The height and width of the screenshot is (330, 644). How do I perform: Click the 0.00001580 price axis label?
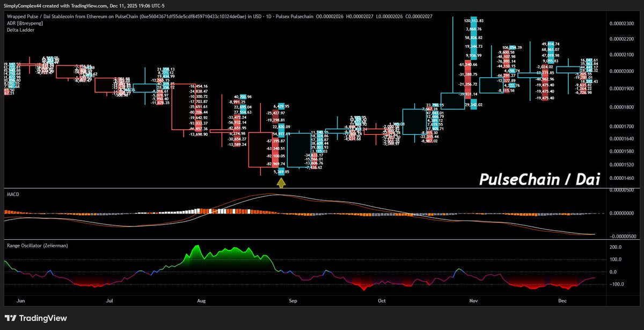point(623,151)
